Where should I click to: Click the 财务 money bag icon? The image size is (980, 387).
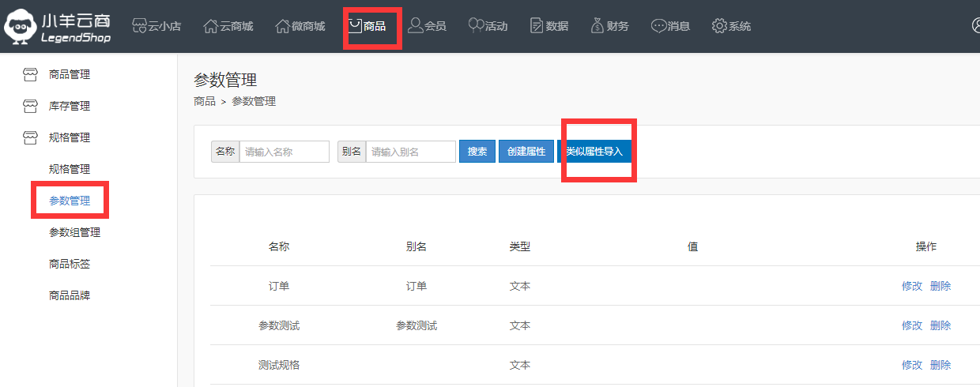click(x=597, y=26)
